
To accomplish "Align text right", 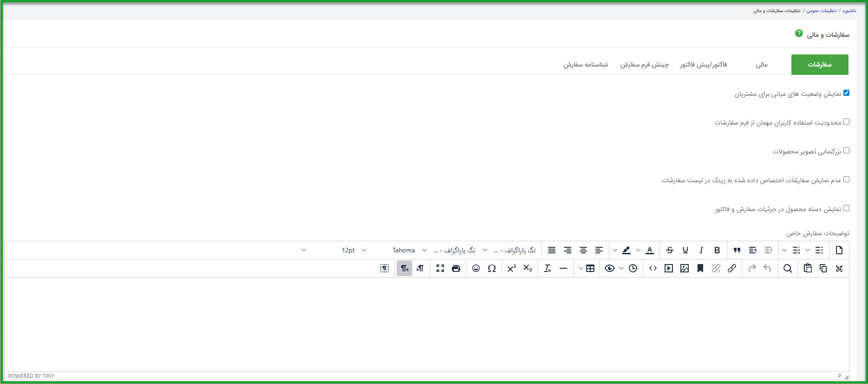I will click(x=568, y=250).
